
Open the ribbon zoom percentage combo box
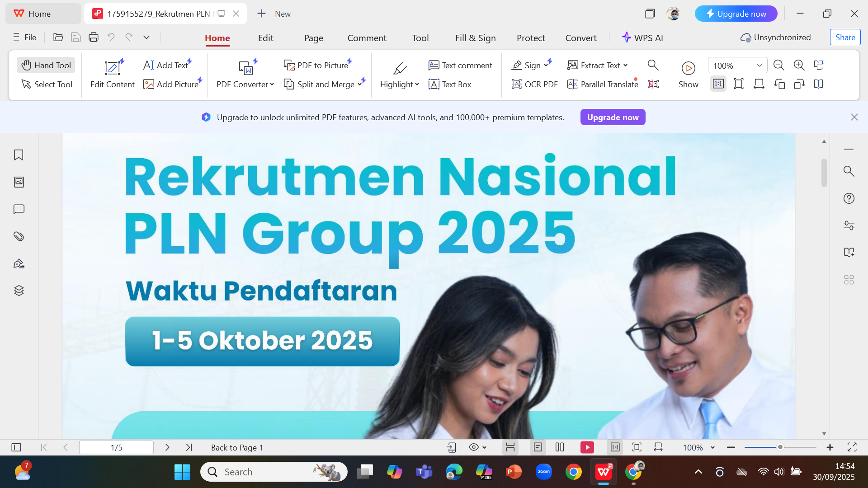737,66
